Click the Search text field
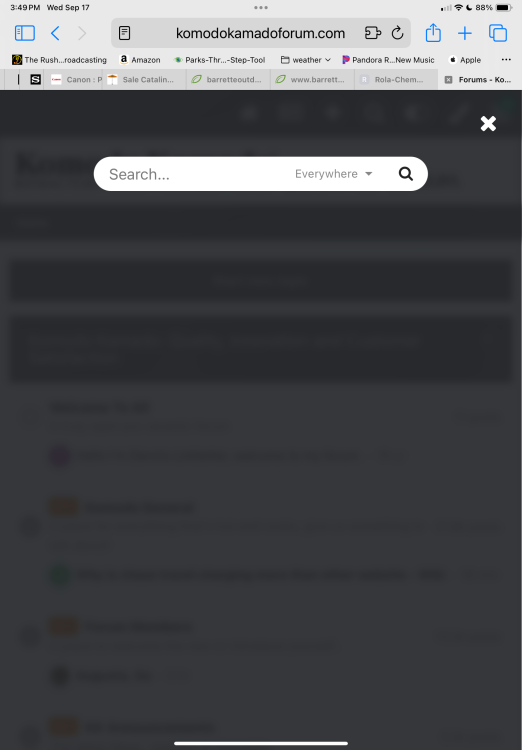 196,174
